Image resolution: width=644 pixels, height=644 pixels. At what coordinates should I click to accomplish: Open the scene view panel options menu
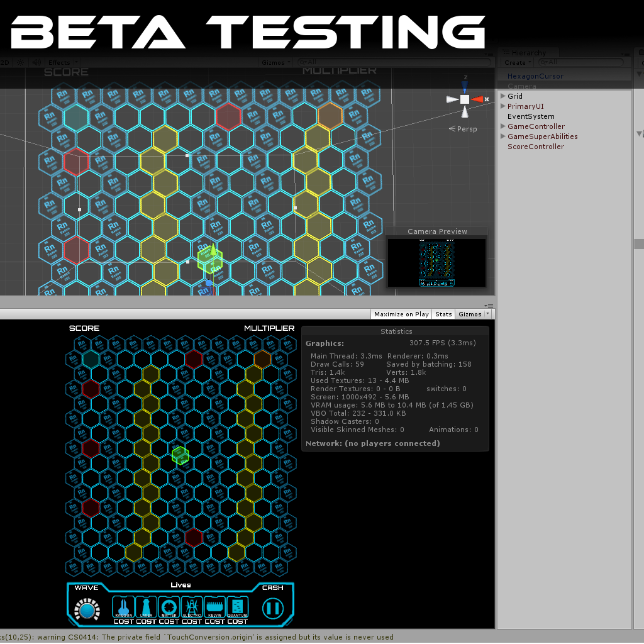(489, 53)
